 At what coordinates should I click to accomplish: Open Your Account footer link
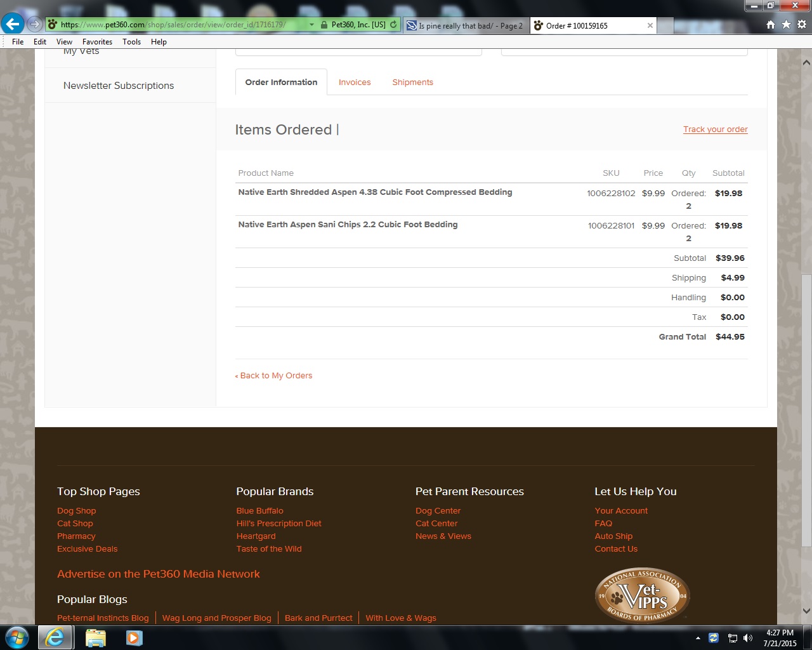[x=621, y=510]
